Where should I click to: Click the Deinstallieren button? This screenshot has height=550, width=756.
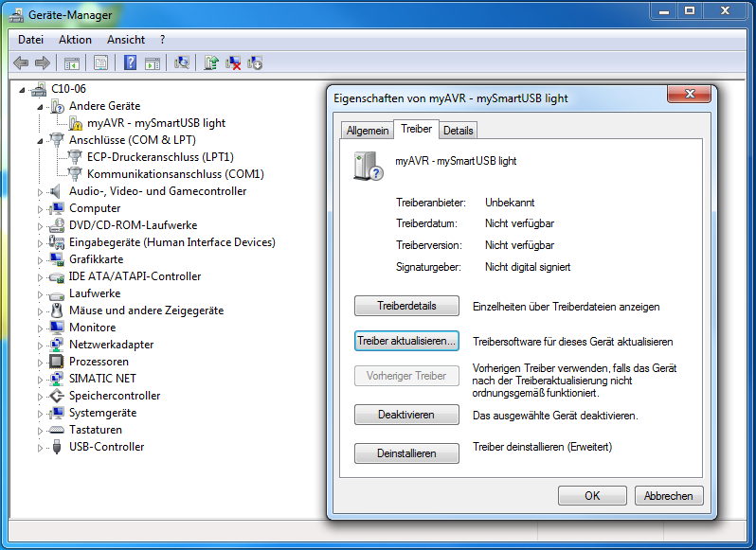(x=405, y=453)
